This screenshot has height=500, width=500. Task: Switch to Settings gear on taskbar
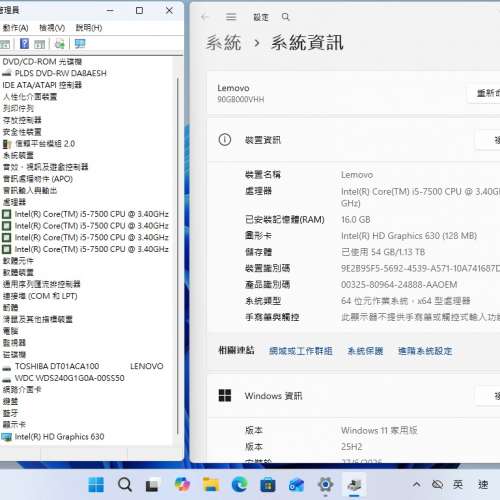[326, 484]
